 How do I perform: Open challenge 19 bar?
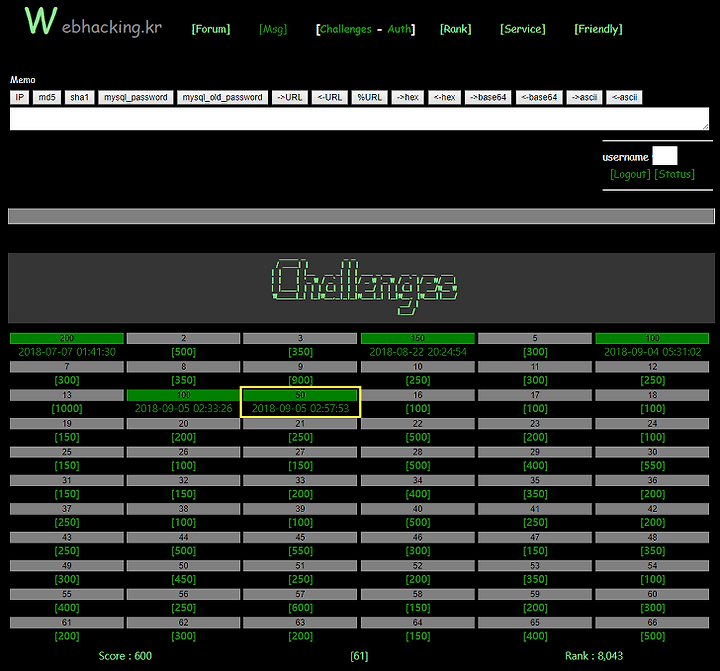[67, 424]
